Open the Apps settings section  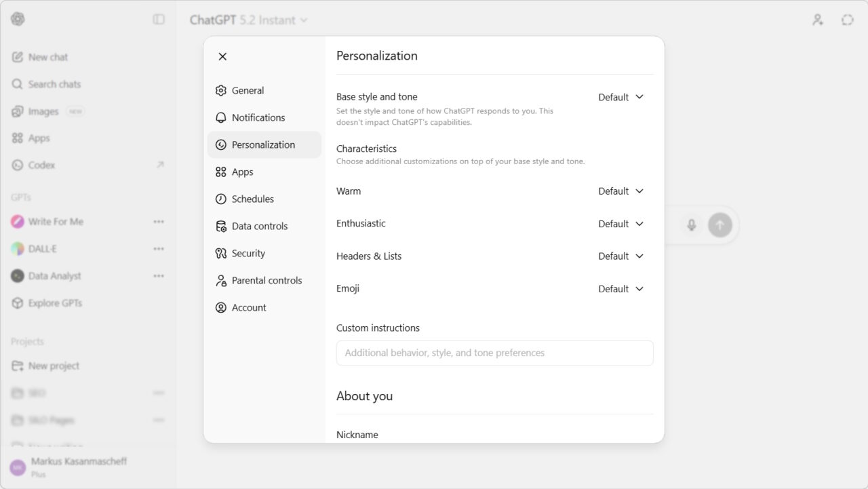pos(242,172)
